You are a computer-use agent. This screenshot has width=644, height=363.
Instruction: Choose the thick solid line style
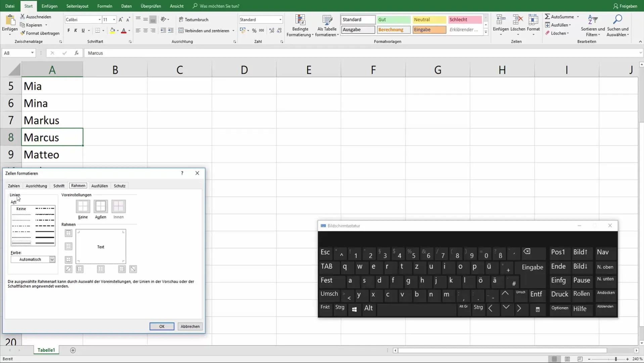(45, 237)
